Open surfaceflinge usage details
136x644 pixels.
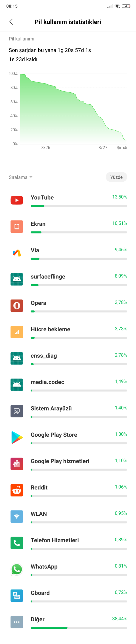[x=68, y=279]
